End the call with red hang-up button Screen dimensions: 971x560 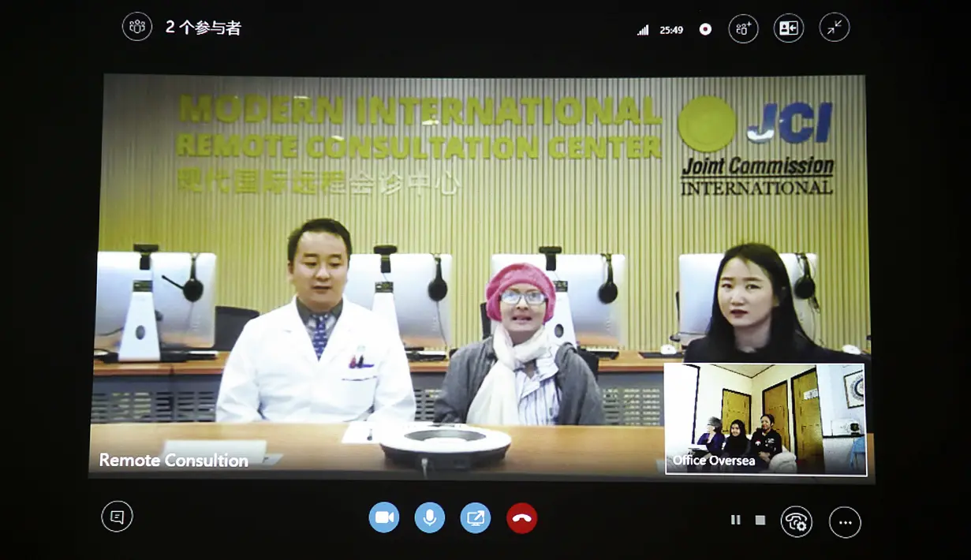tap(521, 518)
